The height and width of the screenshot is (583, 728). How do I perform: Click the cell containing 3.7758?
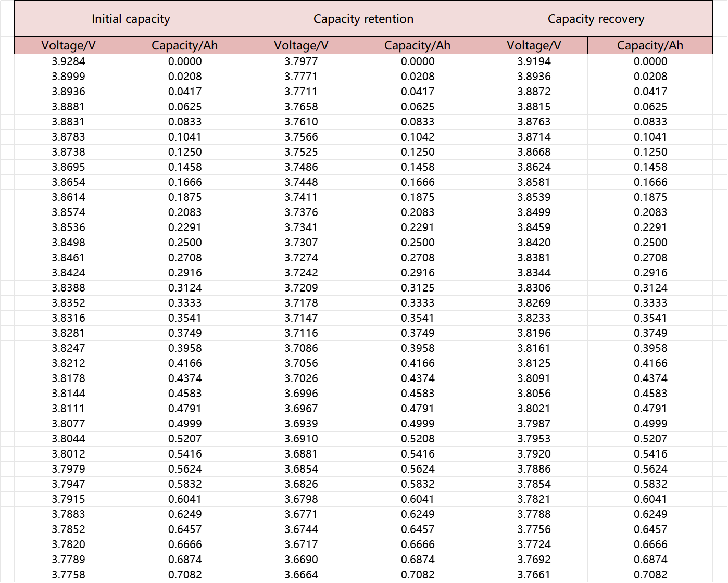click(x=68, y=575)
